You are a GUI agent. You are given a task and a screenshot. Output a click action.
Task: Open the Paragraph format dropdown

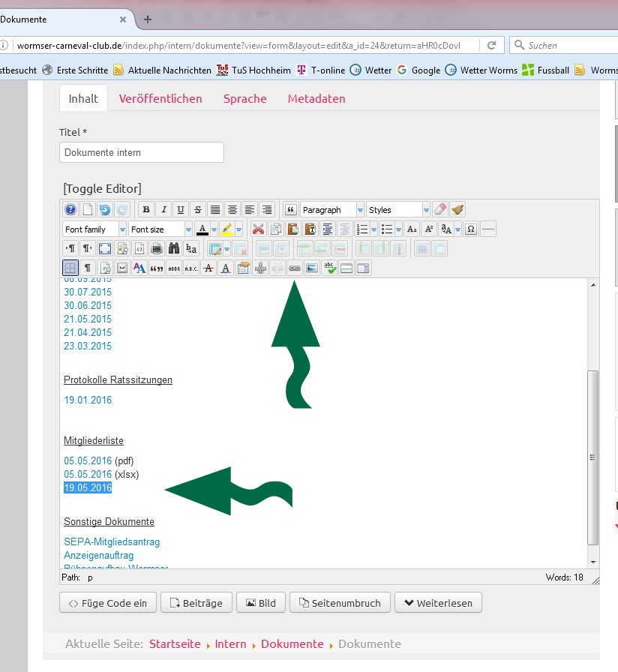[332, 210]
